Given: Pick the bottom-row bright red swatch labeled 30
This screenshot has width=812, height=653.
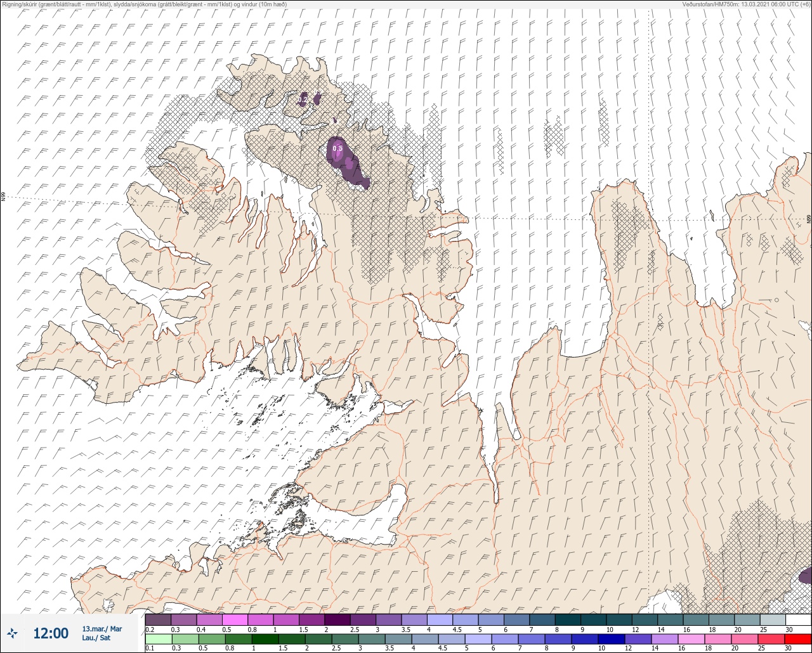Looking at the screenshot, I should coord(798,638).
